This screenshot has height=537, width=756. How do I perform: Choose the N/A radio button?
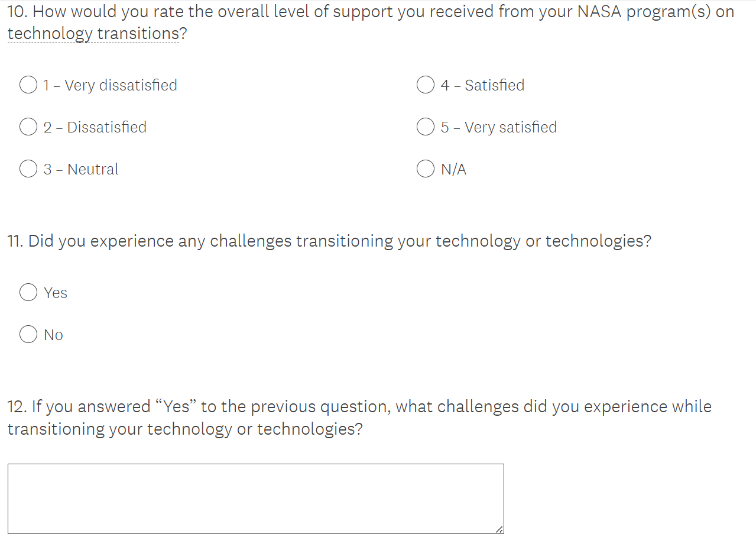(x=426, y=169)
